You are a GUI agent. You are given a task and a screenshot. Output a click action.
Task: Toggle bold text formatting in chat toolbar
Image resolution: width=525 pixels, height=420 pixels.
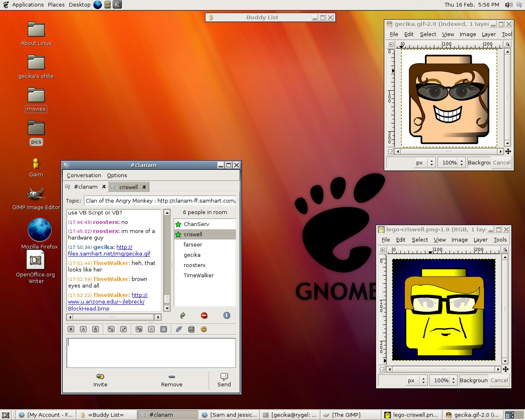[x=71, y=329]
